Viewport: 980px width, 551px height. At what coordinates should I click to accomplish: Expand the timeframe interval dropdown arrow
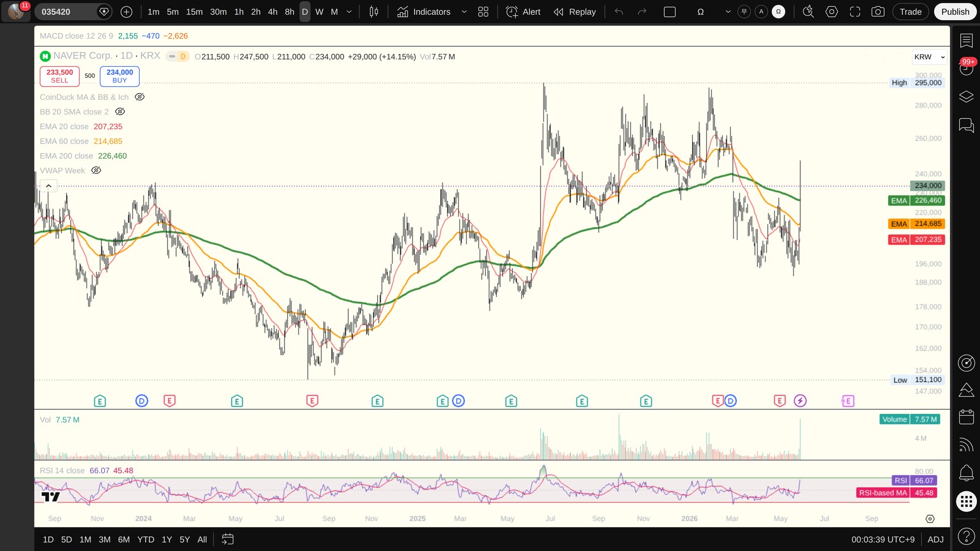(349, 12)
